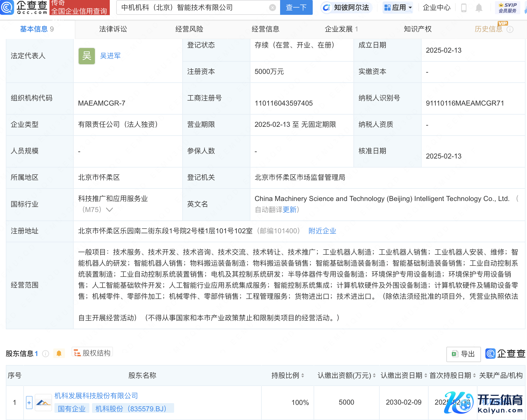Click the shareholder info help icon
The width and height of the screenshot is (527, 420).
[45, 354]
